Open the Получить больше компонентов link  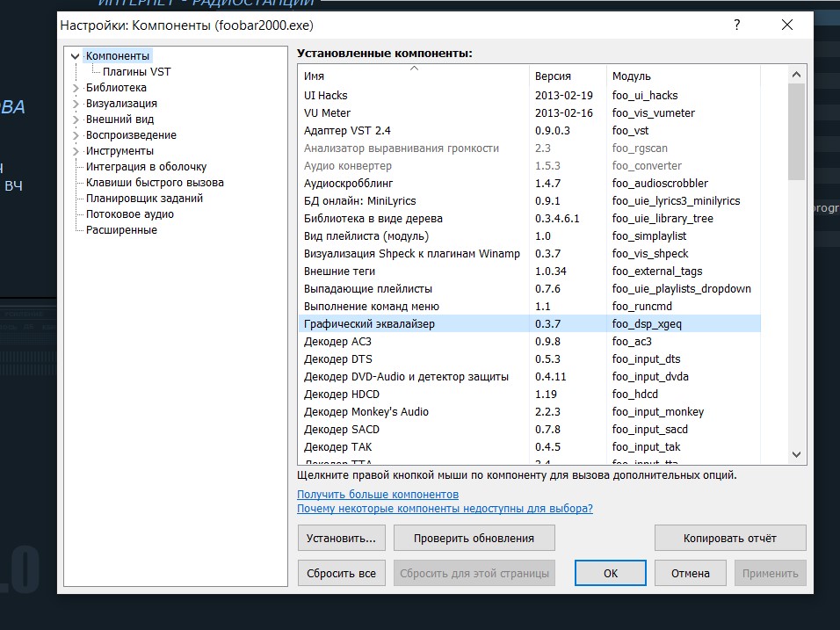(378, 495)
